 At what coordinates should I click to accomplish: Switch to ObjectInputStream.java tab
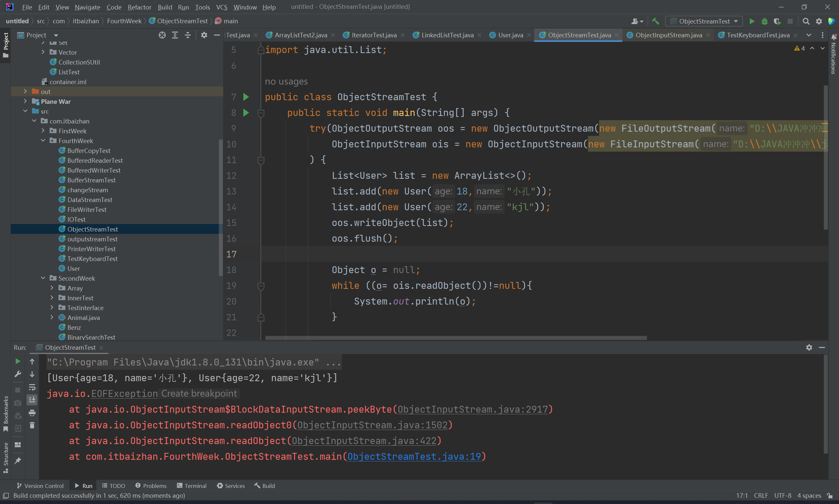[668, 35]
